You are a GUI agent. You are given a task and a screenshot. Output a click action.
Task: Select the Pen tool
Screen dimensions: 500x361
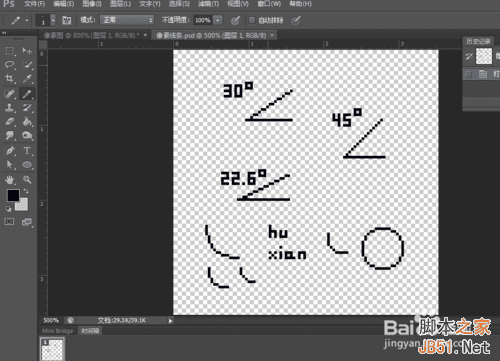9,151
